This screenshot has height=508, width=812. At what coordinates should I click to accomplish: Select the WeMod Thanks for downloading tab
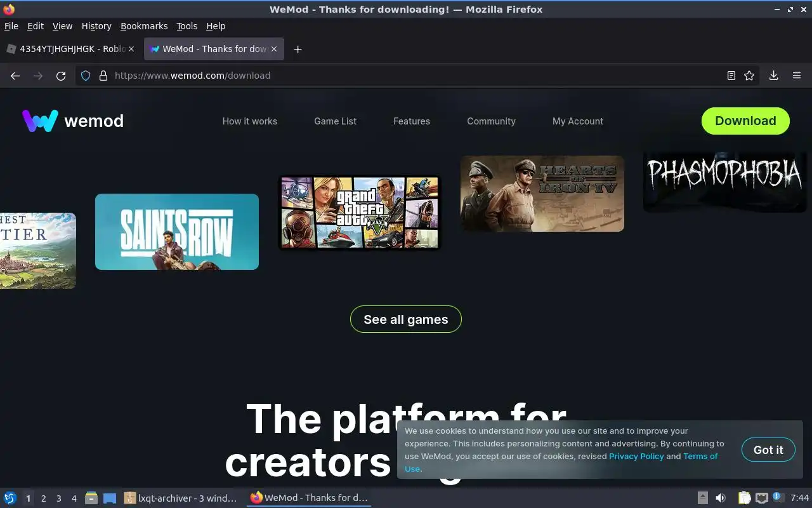[x=214, y=49]
